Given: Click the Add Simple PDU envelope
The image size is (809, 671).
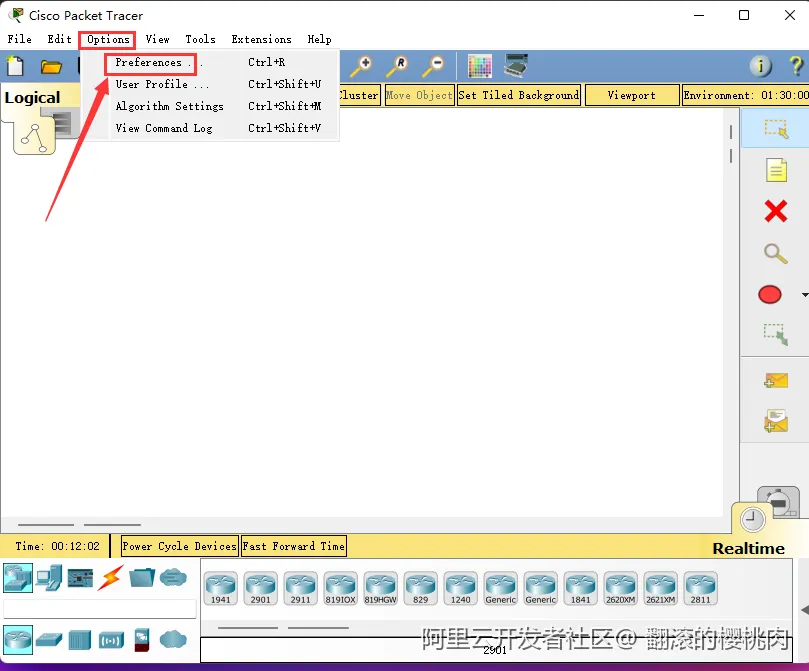Looking at the screenshot, I should [x=776, y=381].
